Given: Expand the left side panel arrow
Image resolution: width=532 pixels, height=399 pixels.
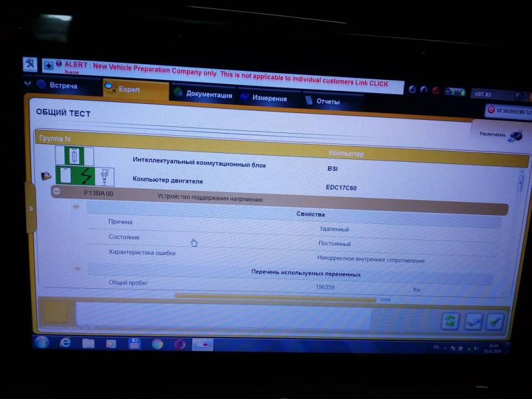Looking at the screenshot, I should (x=31, y=208).
